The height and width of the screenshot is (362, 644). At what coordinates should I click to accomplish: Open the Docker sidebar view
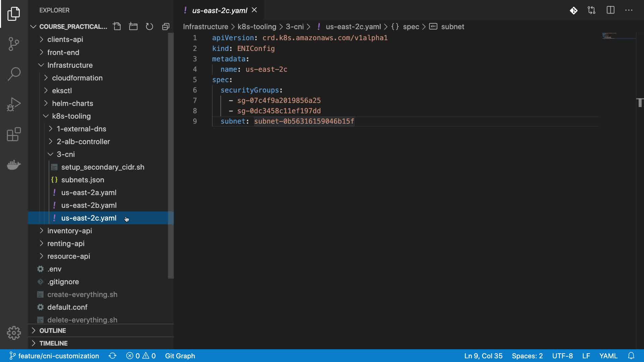(x=14, y=165)
